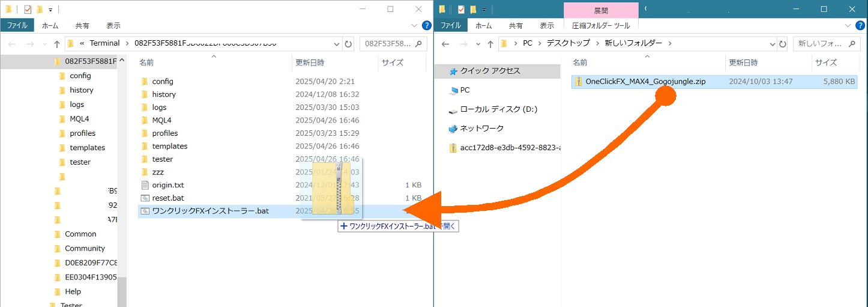The image size is (868, 307).
Task: Go up one folder in left window
Action: coord(57,43)
